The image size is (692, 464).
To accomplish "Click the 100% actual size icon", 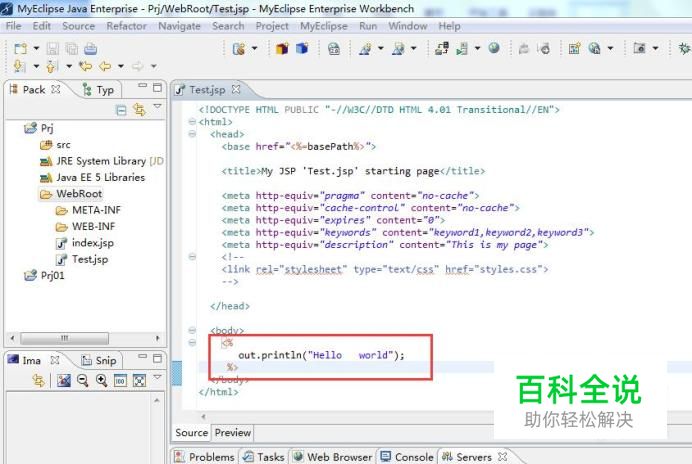I will (x=120, y=380).
